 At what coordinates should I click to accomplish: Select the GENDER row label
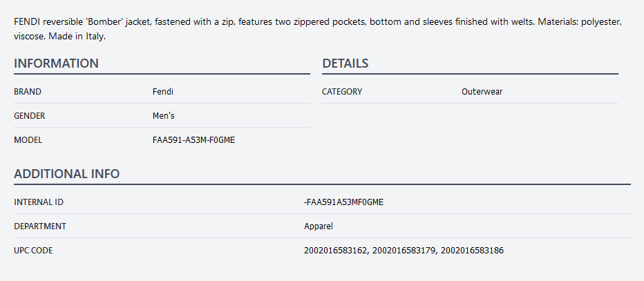[30, 116]
